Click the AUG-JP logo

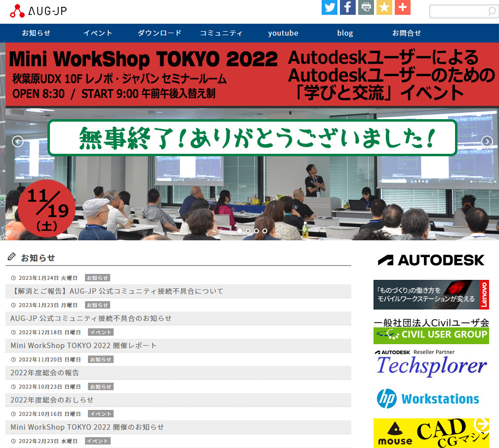coord(38,11)
